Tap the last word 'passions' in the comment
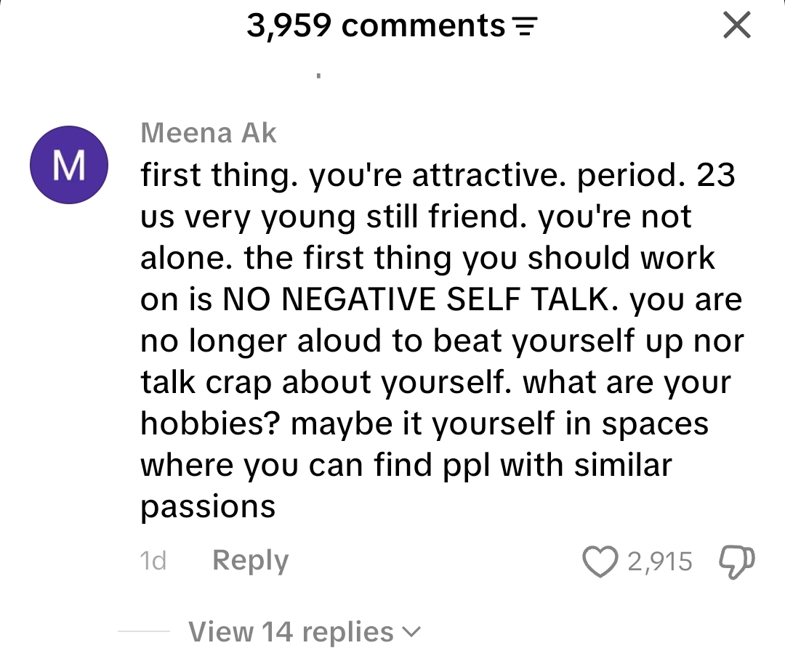The image size is (785, 672). (208, 507)
